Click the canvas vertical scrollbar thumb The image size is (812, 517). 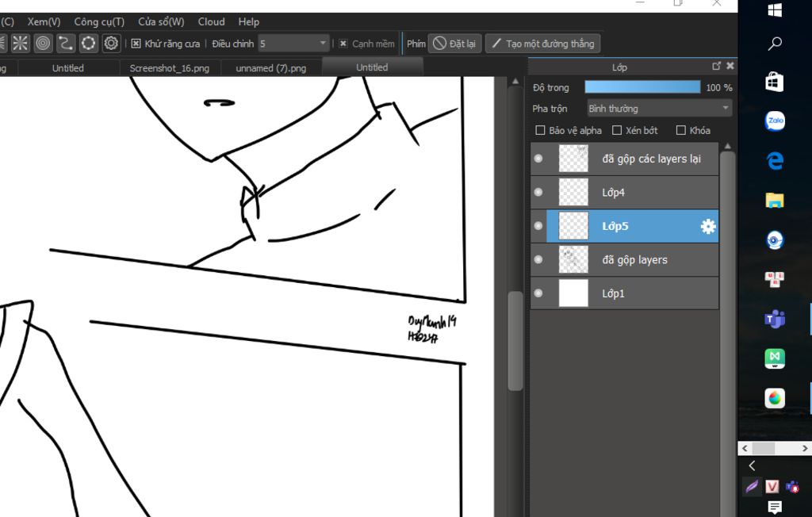coord(515,341)
